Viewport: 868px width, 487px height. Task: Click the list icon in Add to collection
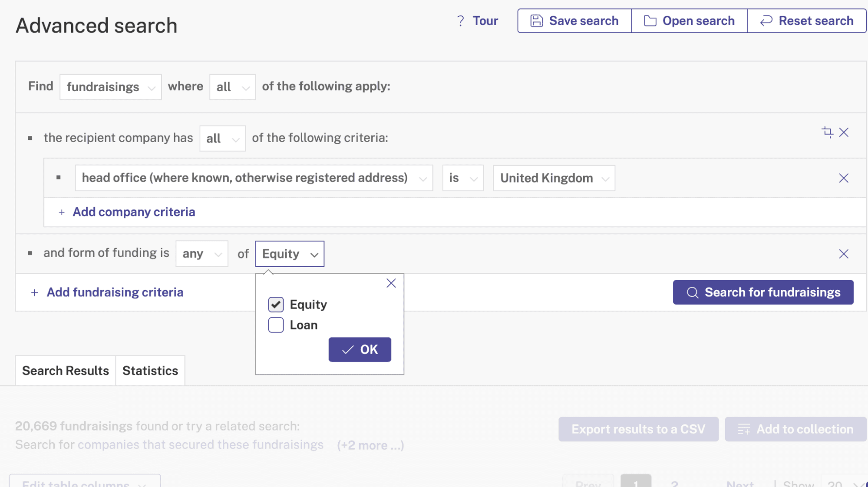(744, 429)
